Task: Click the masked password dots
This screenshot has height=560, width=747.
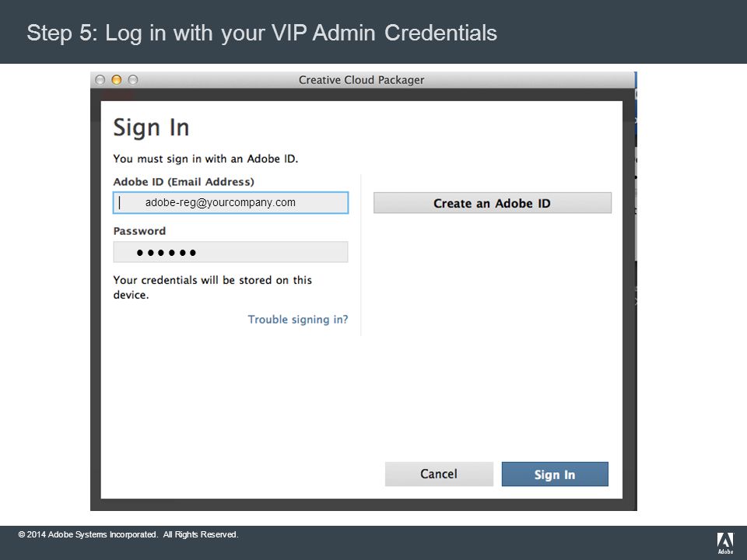Action: [167, 253]
